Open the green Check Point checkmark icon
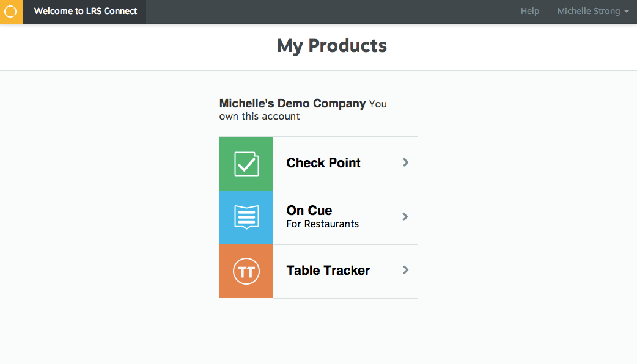Viewport: 637px width, 364px height. [x=246, y=164]
